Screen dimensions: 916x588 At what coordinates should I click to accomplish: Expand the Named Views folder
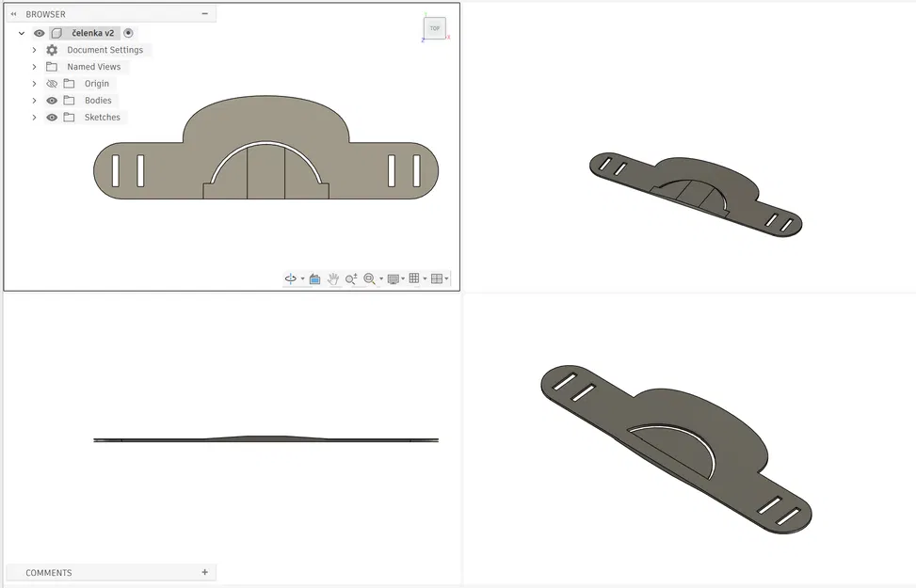[35, 67]
